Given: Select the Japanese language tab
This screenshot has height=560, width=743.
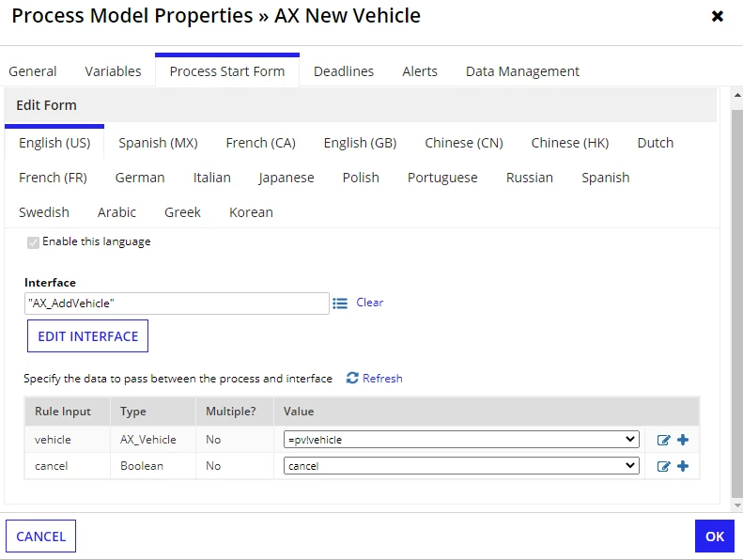Looking at the screenshot, I should tap(286, 178).
